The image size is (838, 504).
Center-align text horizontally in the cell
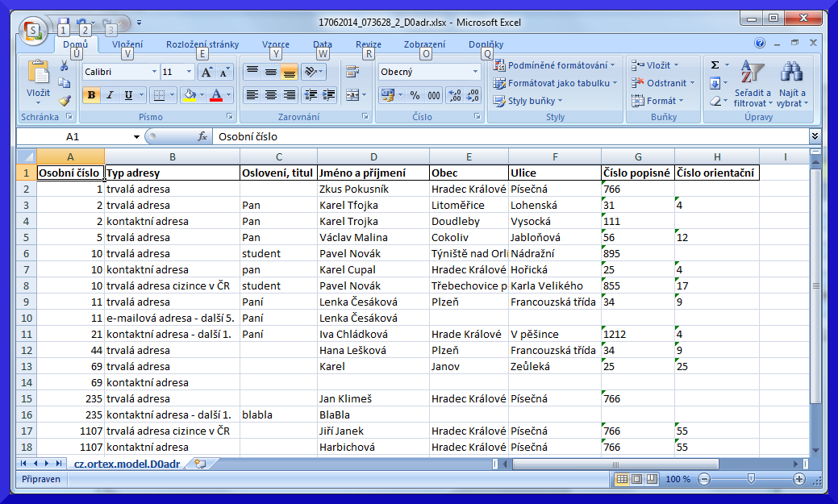tap(270, 95)
